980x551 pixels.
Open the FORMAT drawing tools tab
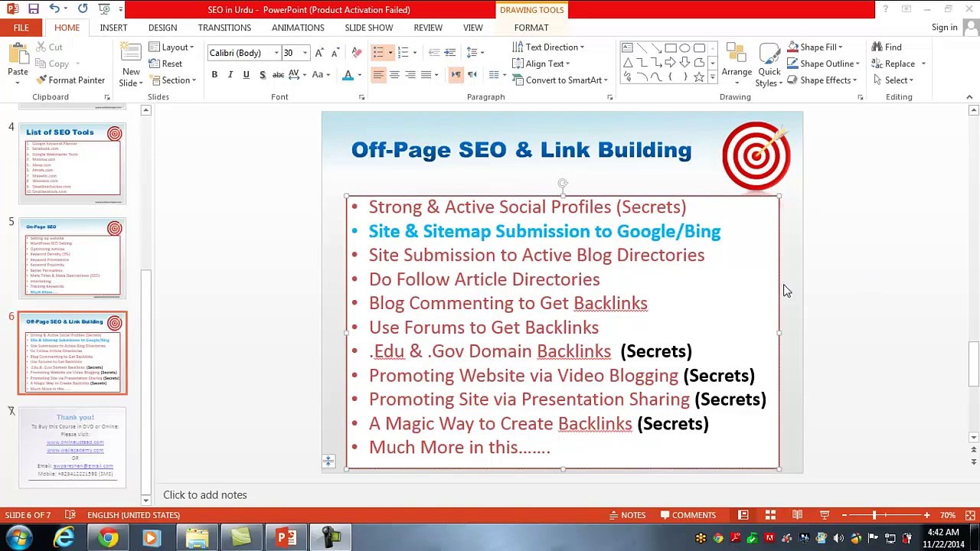tap(531, 28)
